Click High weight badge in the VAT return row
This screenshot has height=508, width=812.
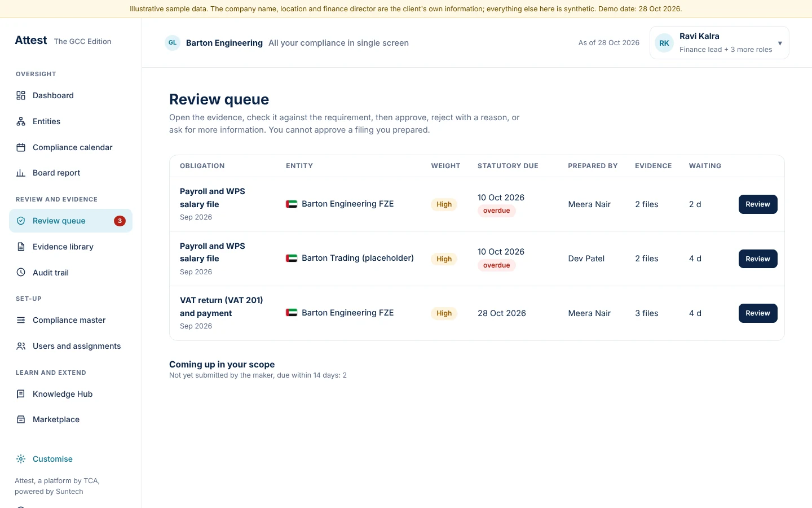point(444,313)
